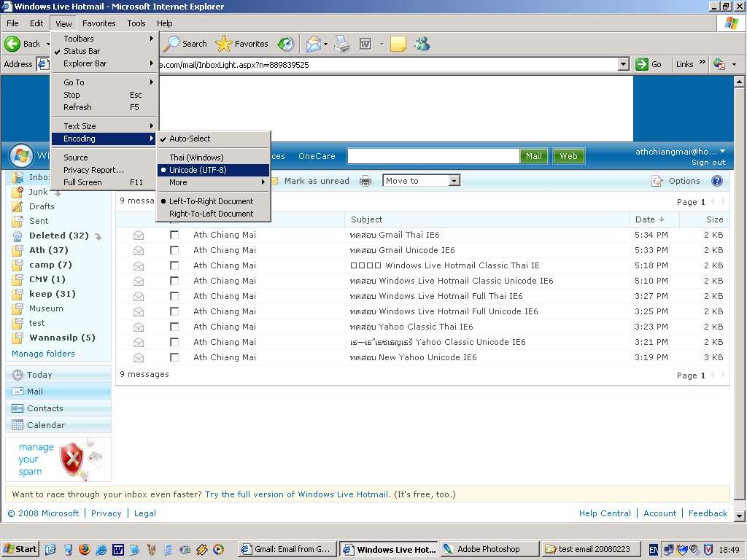Expand the Go To submenu

[x=104, y=82]
